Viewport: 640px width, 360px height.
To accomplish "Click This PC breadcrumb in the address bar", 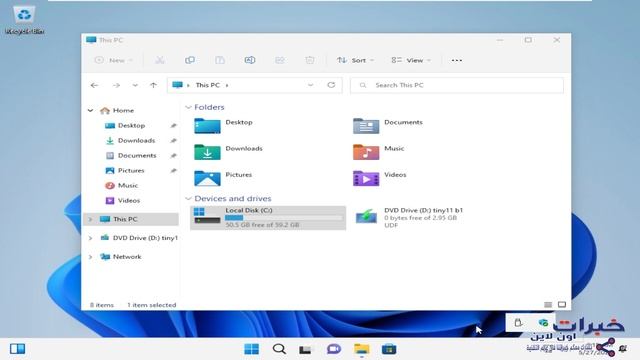I will (x=207, y=85).
